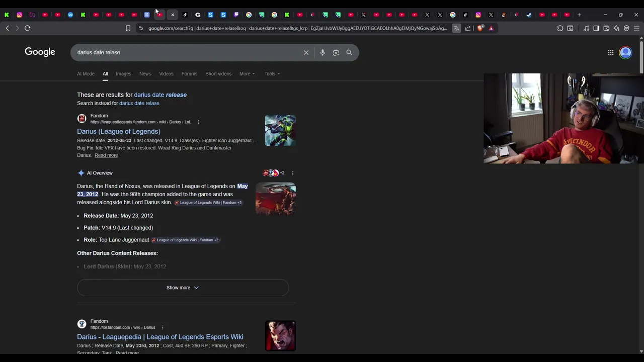Click 'Release Date: May 23, 2012' bullet

(118, 216)
